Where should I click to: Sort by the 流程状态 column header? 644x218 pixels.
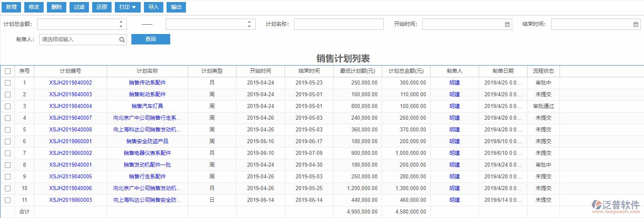(x=544, y=71)
